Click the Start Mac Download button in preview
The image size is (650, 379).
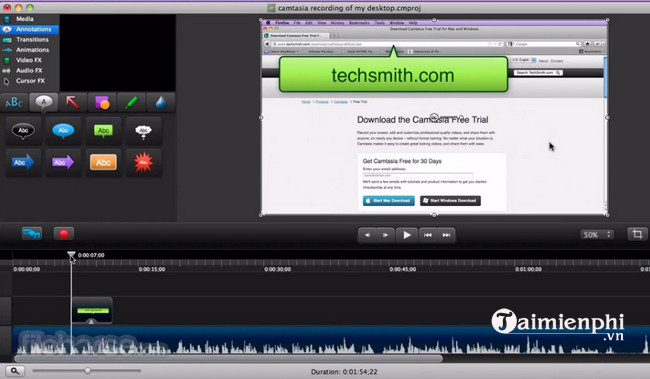[388, 201]
